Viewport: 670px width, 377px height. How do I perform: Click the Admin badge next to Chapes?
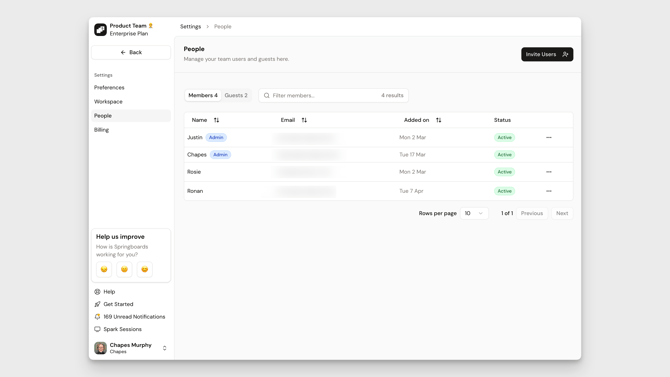click(220, 155)
